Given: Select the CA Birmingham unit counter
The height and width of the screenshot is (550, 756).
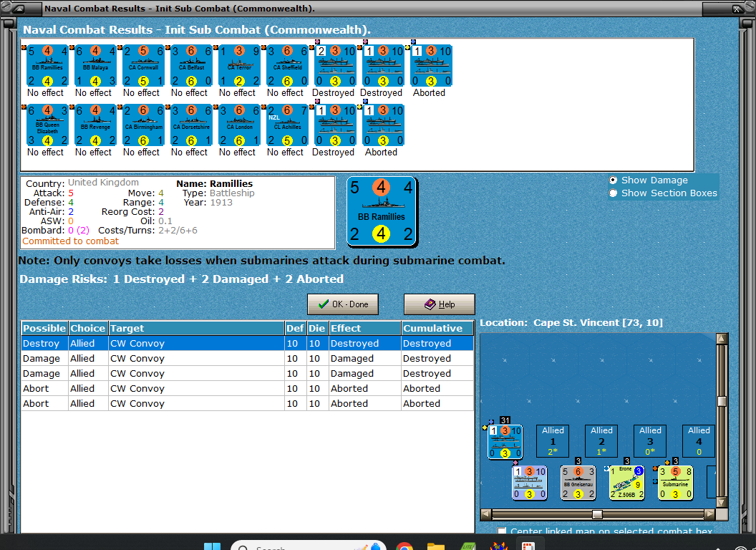Looking at the screenshot, I should 143,125.
